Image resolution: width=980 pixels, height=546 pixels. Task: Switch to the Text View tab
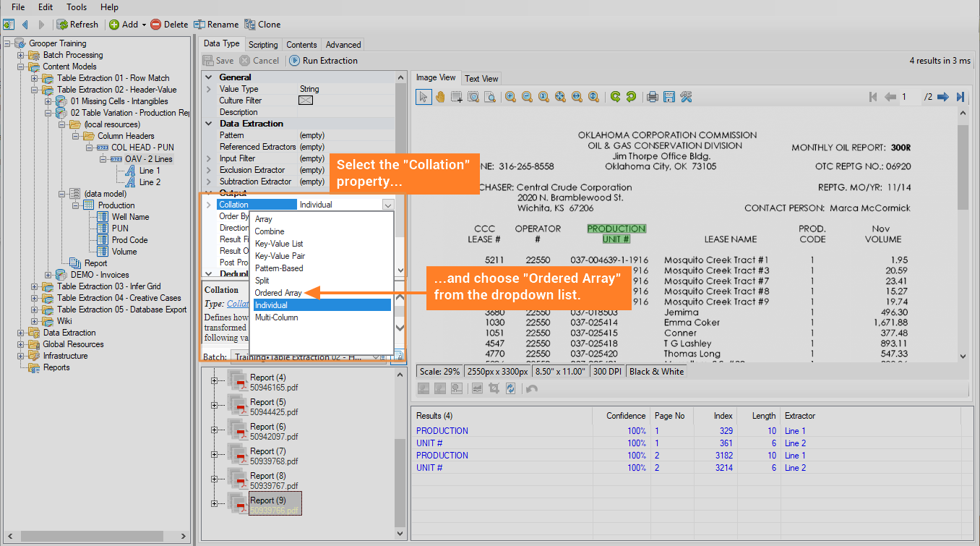[x=481, y=78]
